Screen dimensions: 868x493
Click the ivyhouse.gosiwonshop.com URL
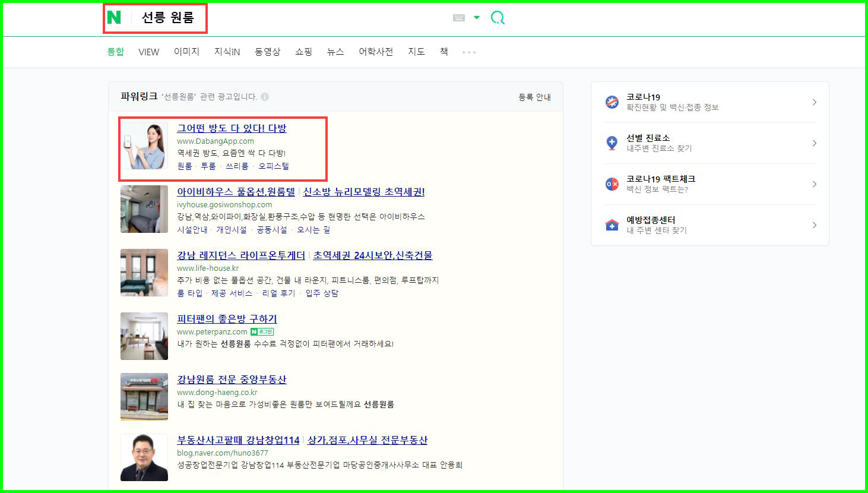(x=224, y=205)
